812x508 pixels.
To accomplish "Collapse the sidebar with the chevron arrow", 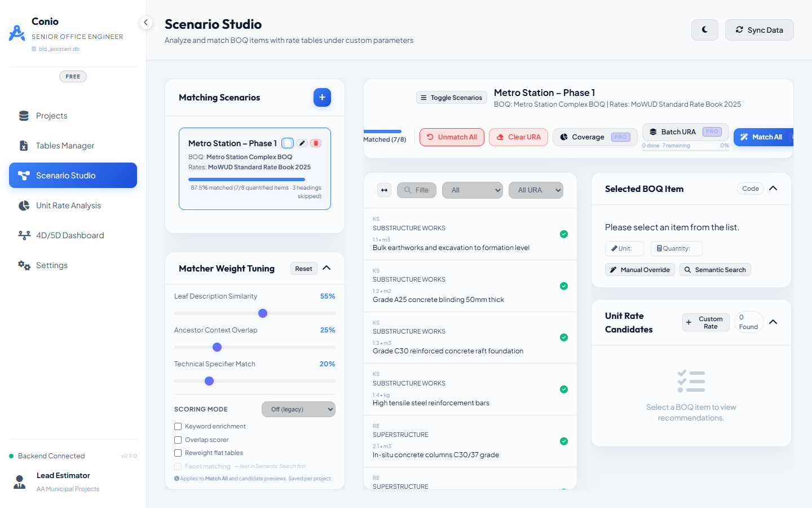I will click(145, 23).
